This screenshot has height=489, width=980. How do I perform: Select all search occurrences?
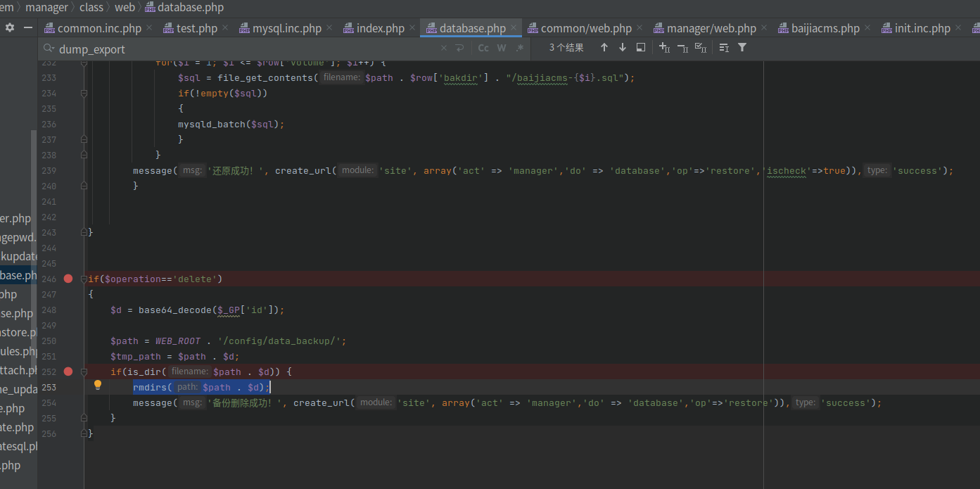pyautogui.click(x=701, y=47)
